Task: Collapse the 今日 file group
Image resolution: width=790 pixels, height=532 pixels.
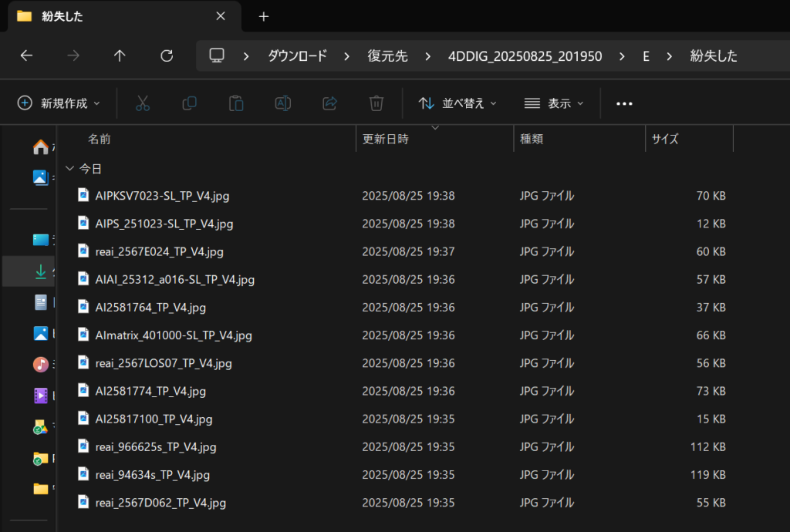Action: click(x=69, y=168)
